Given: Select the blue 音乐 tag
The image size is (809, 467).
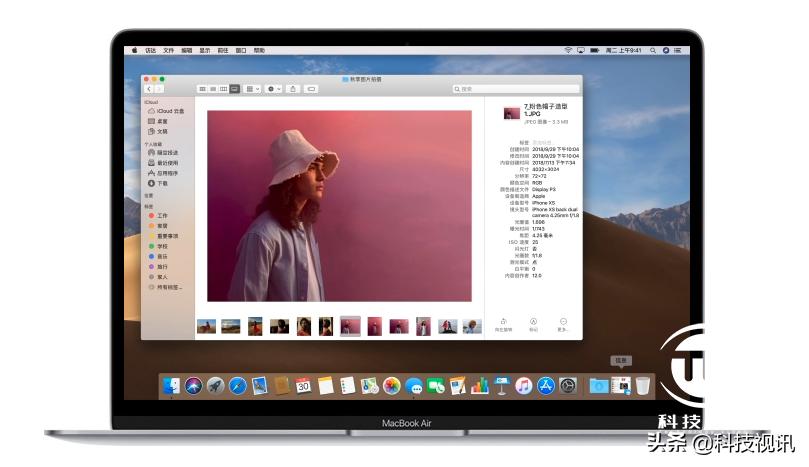Looking at the screenshot, I should (x=158, y=256).
